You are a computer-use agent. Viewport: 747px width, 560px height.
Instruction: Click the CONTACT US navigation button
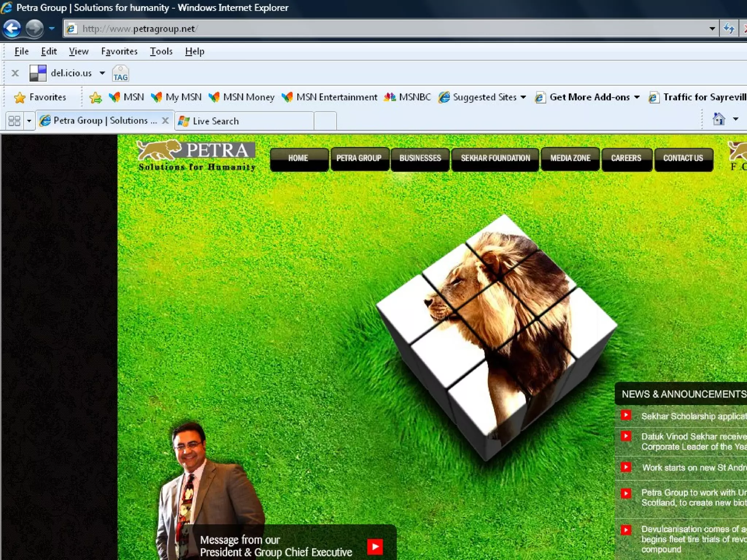coord(683,158)
